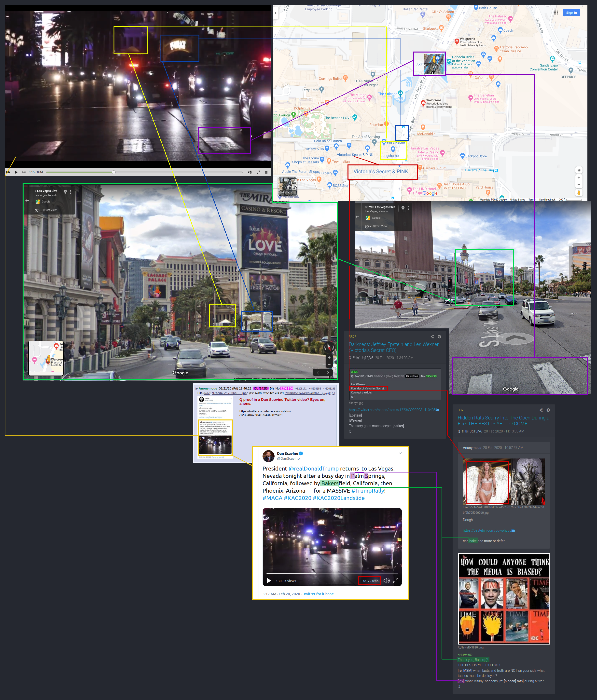Play the Dan Scavino tweet video
The image size is (597, 700).
coord(269,581)
